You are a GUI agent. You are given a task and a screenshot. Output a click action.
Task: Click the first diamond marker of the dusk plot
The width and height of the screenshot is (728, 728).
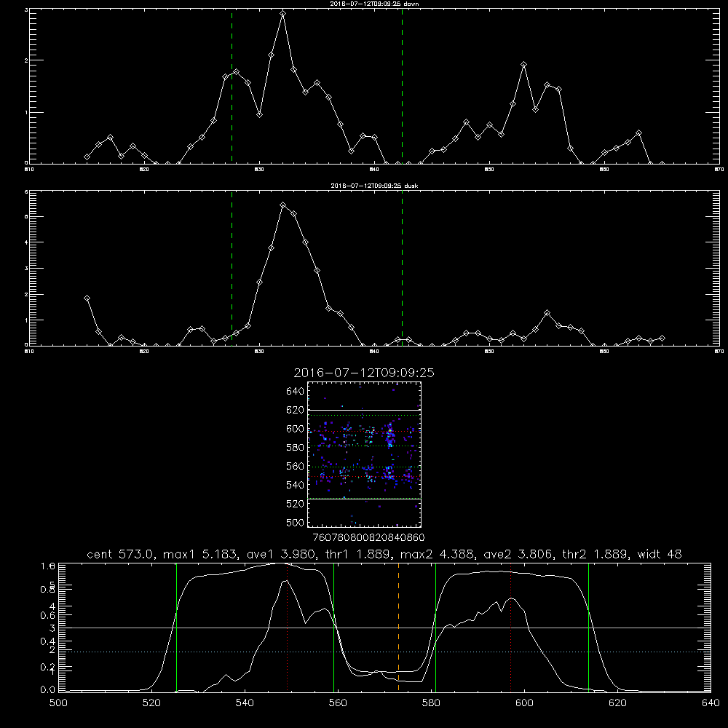click(x=87, y=298)
